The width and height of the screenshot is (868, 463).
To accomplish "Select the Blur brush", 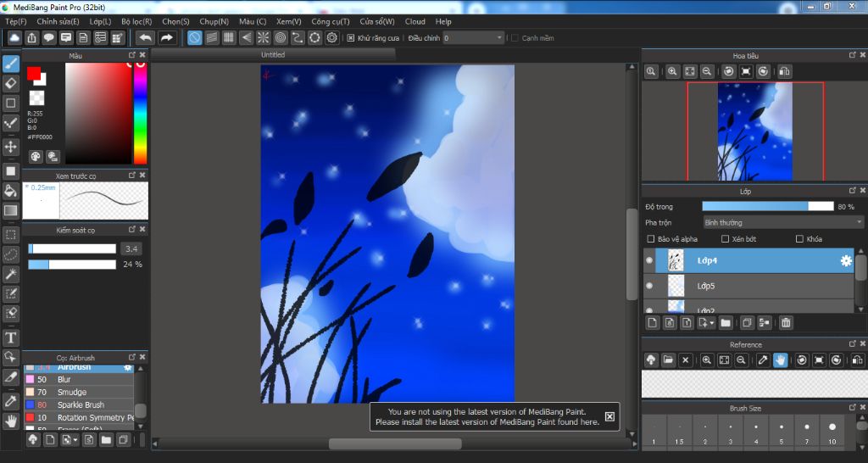I will point(79,379).
